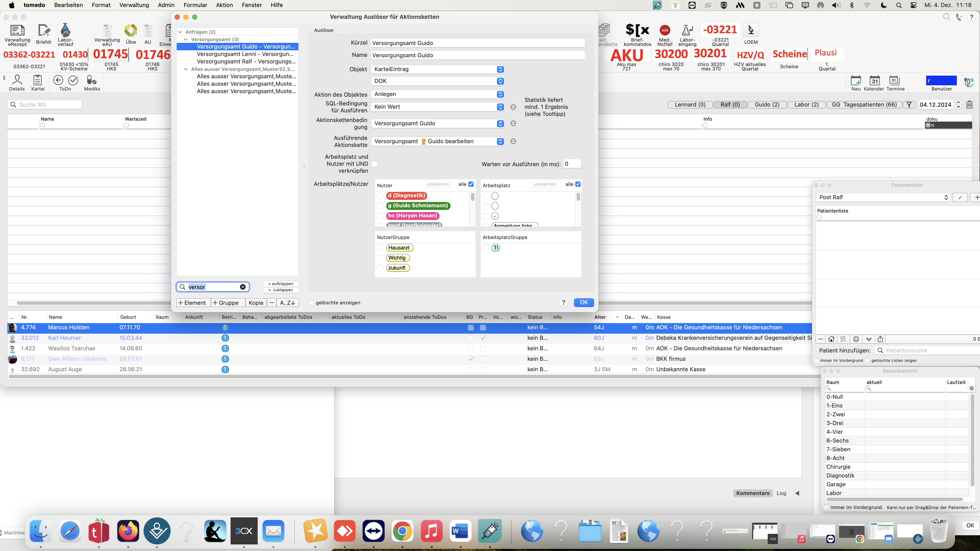Open the Laboreingang flask icon

[x=687, y=30]
